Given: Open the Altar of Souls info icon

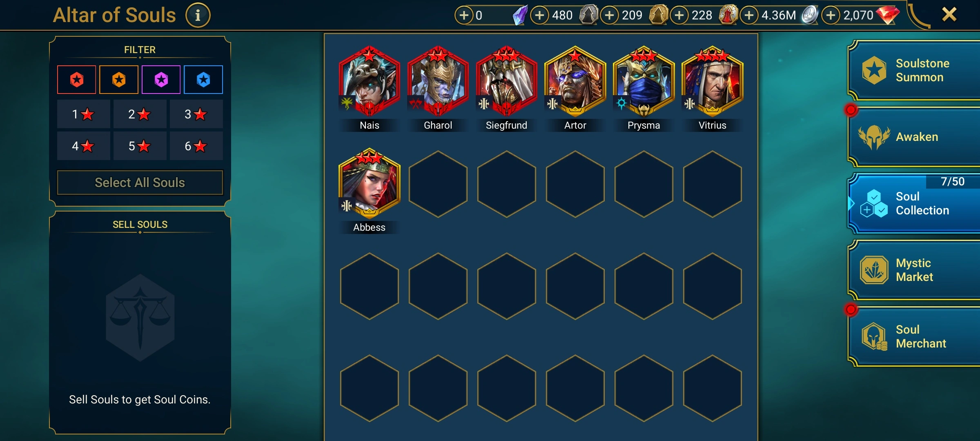Looking at the screenshot, I should (x=198, y=16).
